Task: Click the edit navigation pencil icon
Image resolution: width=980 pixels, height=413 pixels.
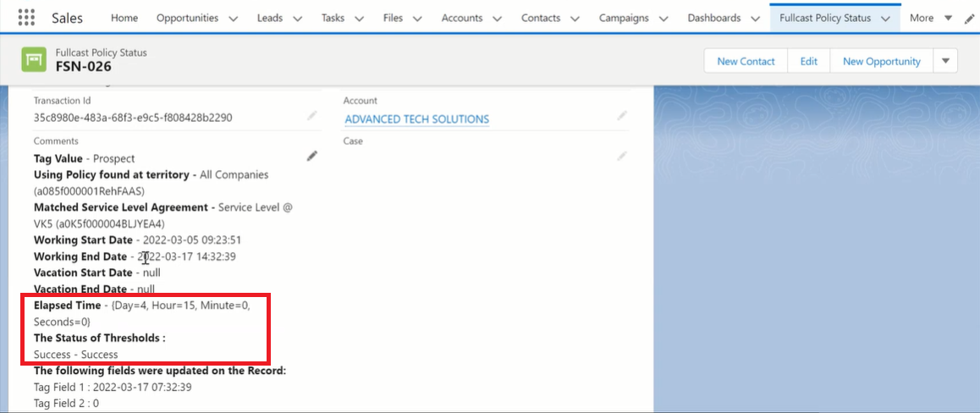Action: [x=969, y=18]
